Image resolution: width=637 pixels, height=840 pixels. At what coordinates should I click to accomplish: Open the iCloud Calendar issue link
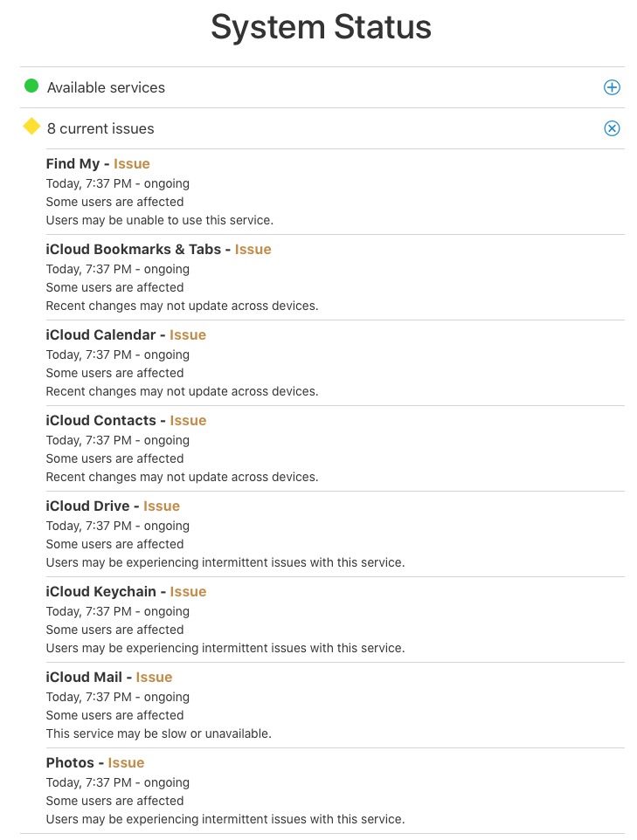(x=188, y=334)
